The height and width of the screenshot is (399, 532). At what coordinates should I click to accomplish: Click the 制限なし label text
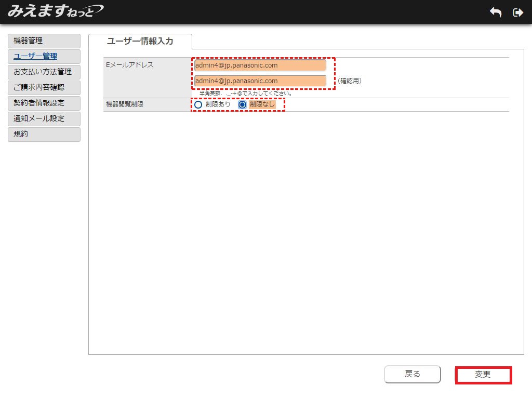[262, 104]
